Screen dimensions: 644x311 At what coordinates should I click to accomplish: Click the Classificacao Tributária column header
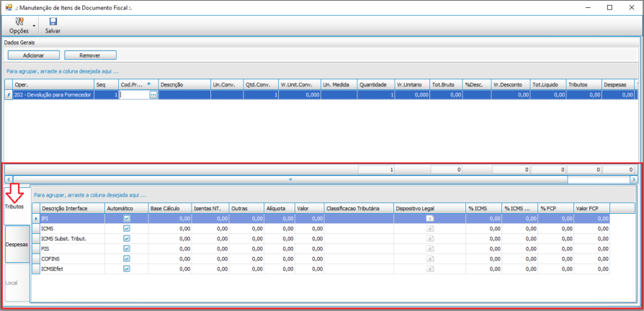click(x=359, y=209)
